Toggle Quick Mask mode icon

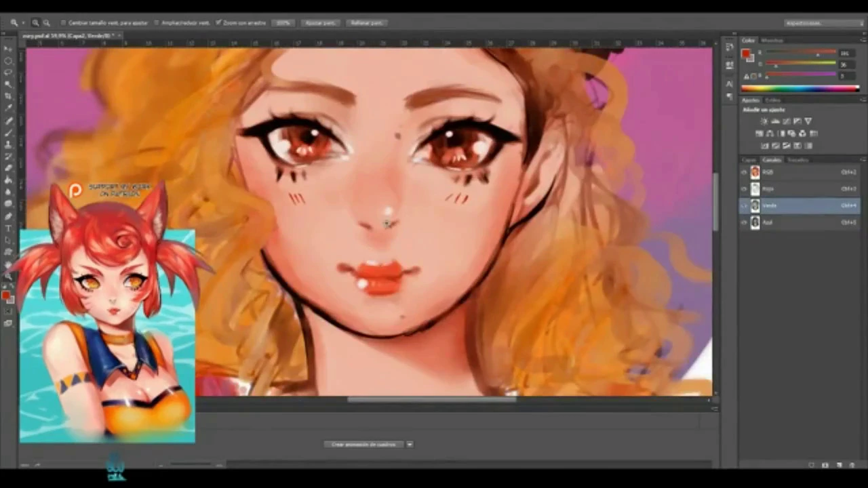pyautogui.click(x=8, y=312)
